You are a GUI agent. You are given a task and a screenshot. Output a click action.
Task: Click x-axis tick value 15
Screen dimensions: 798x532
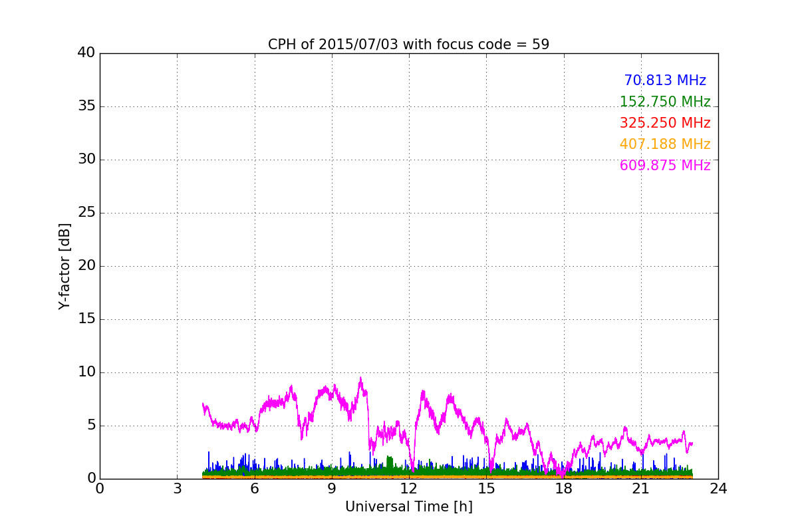click(x=486, y=489)
